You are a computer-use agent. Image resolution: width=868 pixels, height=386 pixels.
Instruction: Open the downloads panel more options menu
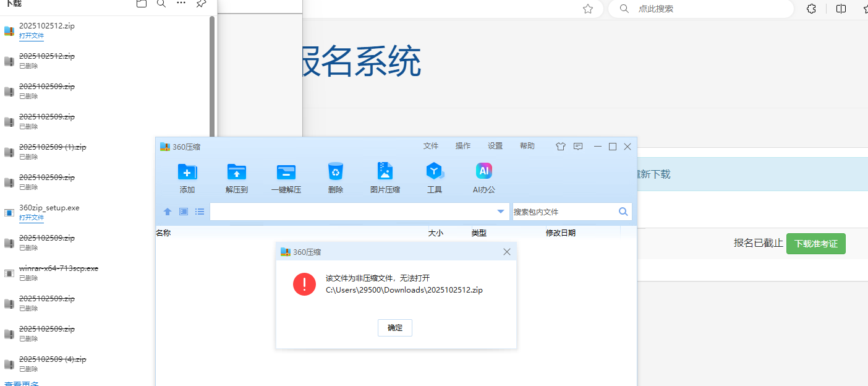(x=181, y=4)
